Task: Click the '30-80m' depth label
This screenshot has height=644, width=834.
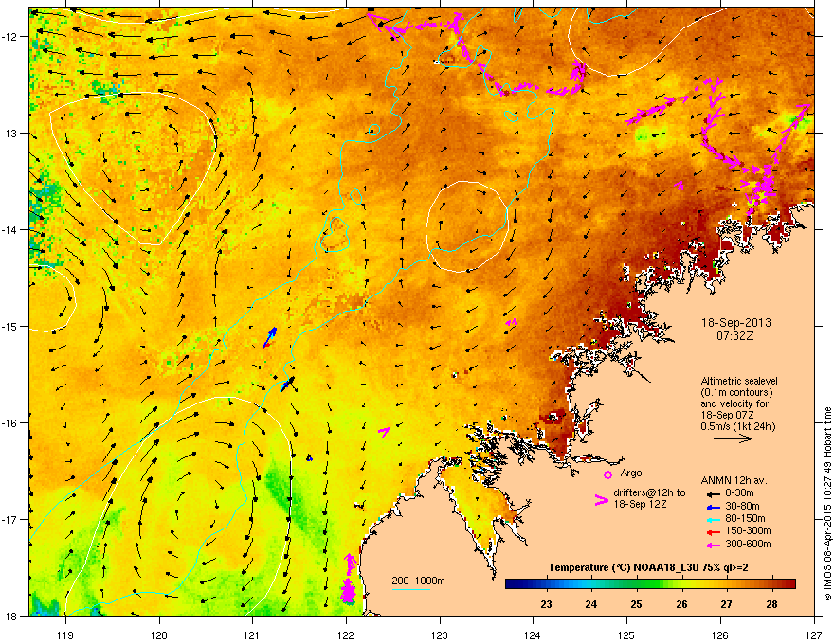Action: pos(742,507)
